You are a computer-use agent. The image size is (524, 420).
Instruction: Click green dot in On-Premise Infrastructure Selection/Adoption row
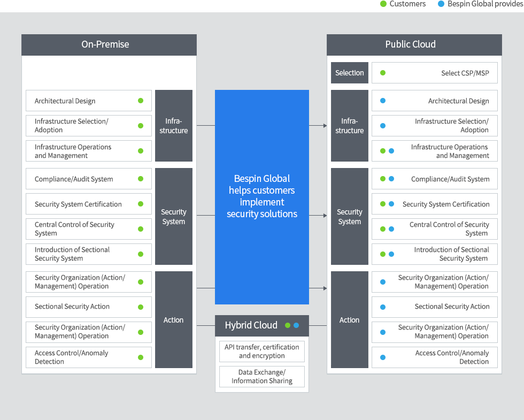click(141, 126)
